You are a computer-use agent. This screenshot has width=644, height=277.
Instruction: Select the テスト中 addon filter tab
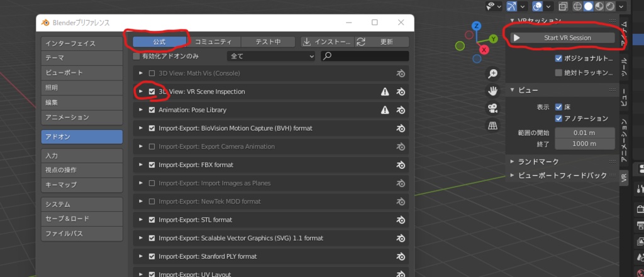pos(268,42)
